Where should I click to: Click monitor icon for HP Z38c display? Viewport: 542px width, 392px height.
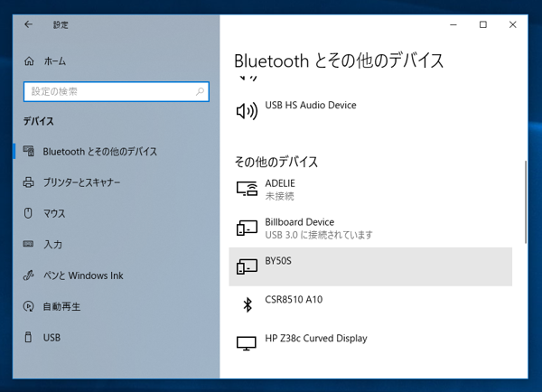click(247, 343)
